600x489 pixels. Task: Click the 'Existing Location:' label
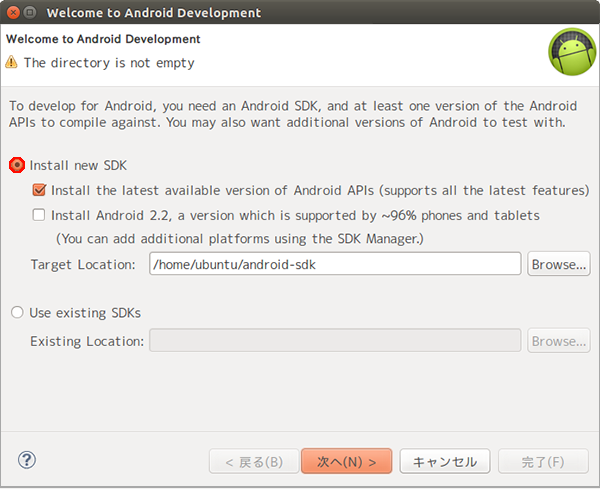point(87,341)
